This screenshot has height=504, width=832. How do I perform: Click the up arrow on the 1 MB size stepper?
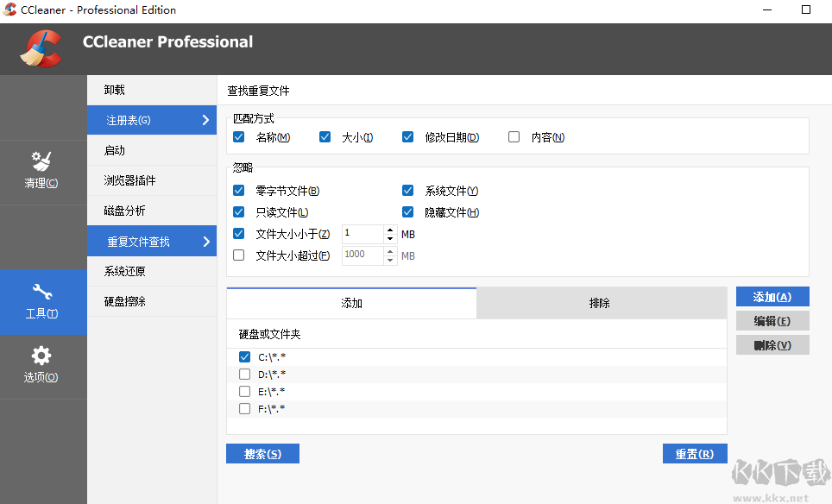coord(388,230)
